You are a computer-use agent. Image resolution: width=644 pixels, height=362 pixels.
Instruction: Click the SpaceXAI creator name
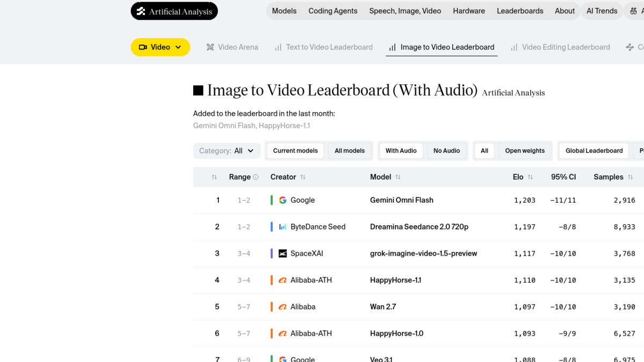pyautogui.click(x=307, y=254)
